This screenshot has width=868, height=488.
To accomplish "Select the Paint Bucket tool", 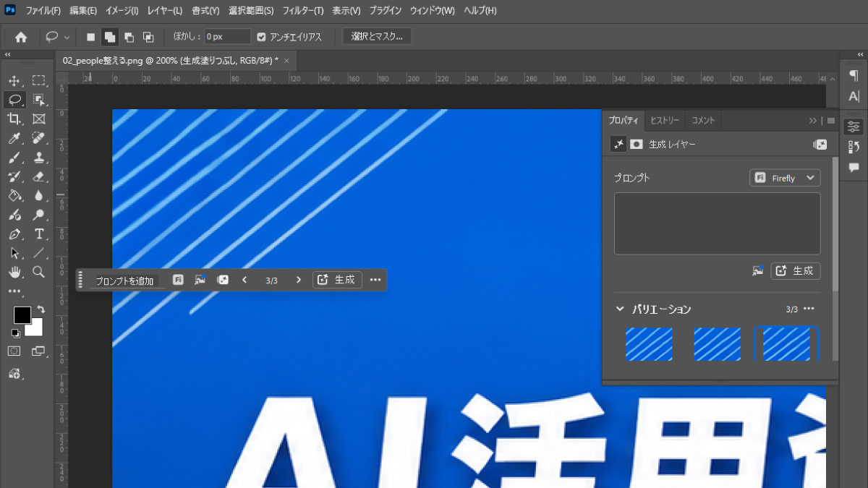I will click(x=14, y=196).
